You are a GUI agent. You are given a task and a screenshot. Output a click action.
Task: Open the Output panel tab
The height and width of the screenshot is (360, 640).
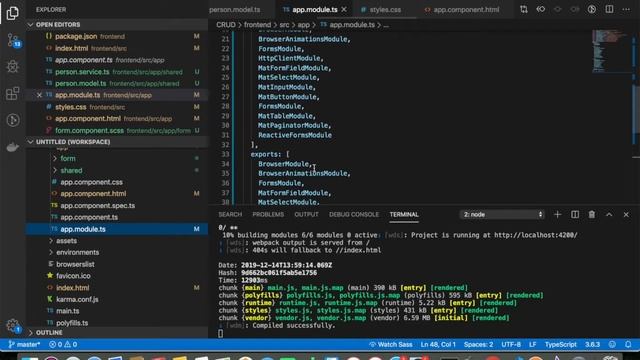point(306,214)
